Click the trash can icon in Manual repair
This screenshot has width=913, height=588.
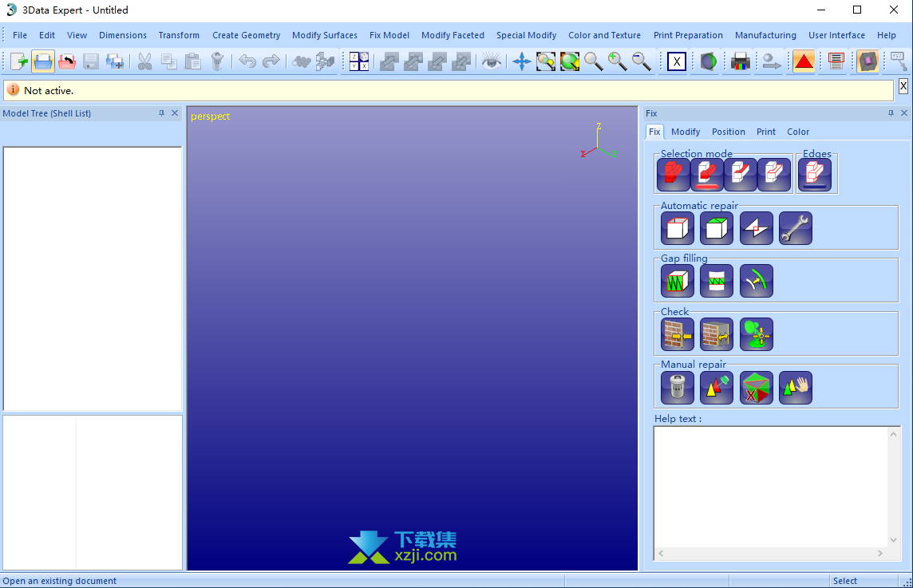click(677, 388)
